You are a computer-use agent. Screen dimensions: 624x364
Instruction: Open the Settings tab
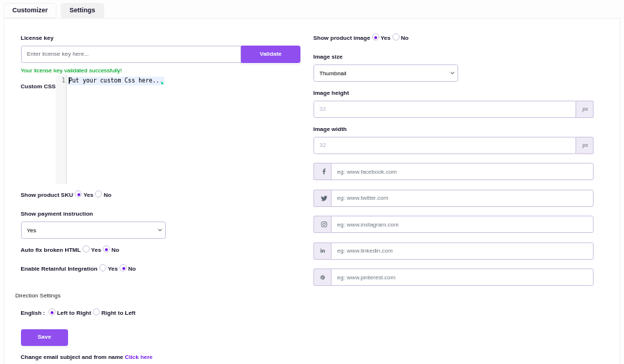[82, 10]
